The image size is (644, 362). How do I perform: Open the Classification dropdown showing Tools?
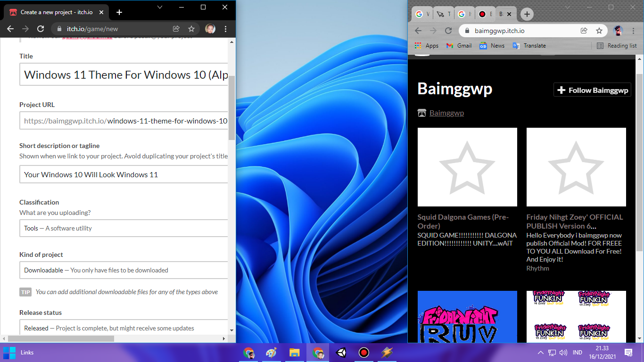pyautogui.click(x=124, y=228)
